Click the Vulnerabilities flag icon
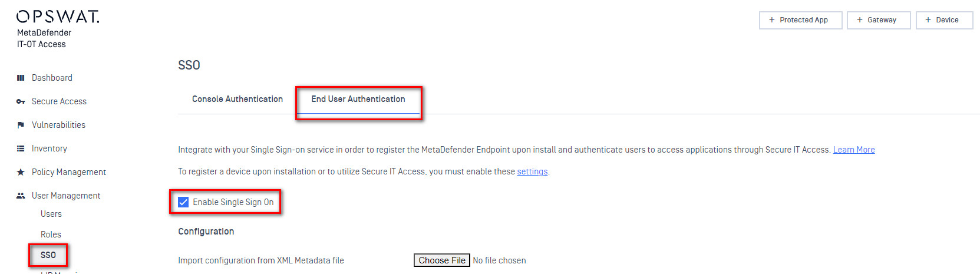 tap(21, 125)
